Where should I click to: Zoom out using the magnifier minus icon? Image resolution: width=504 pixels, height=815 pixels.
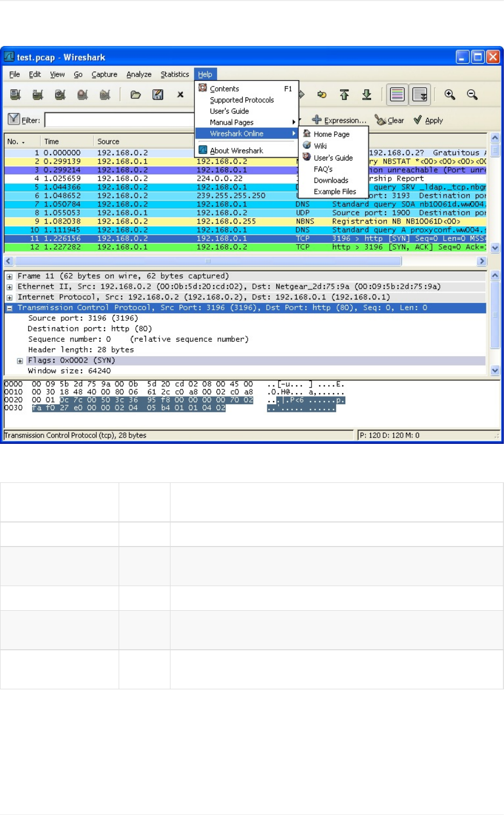click(472, 95)
